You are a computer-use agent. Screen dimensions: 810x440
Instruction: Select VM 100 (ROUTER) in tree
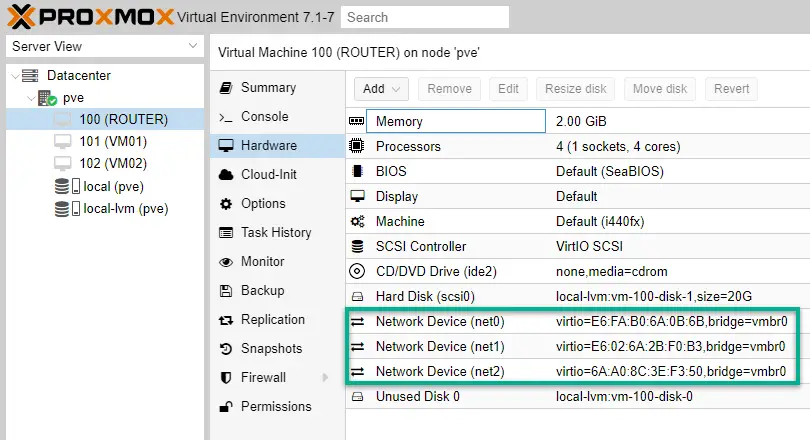(x=105, y=119)
